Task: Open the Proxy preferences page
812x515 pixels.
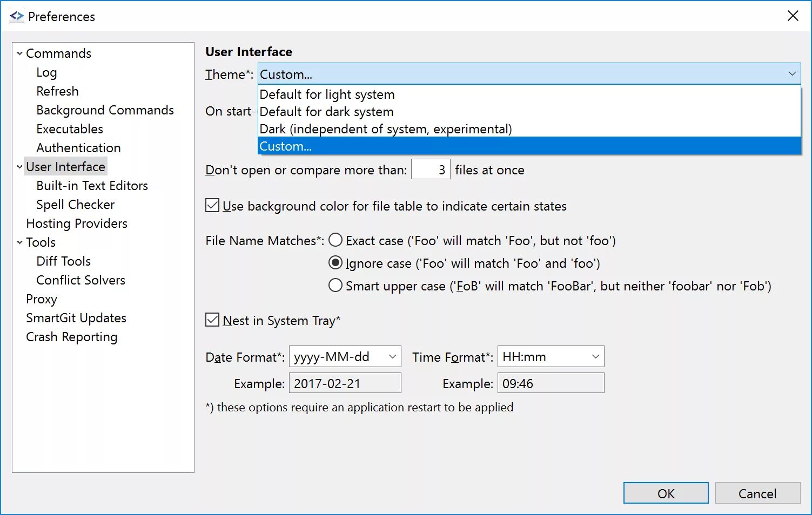Action: point(41,299)
